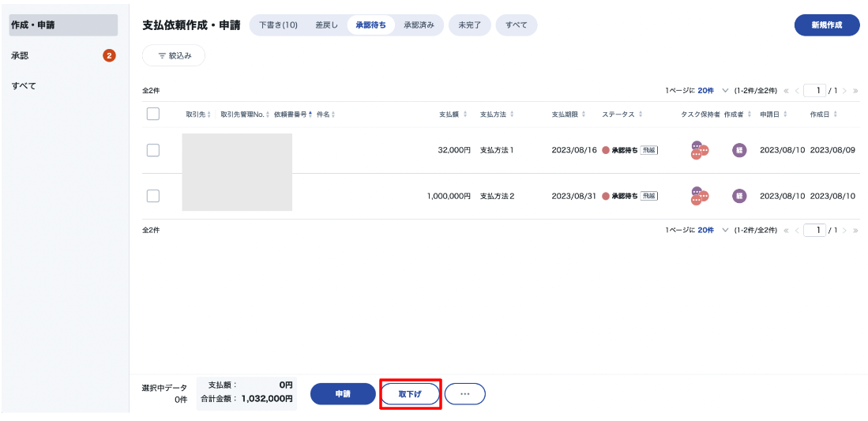Show the 未完了 filter tab
This screenshot has height=421, width=868.
click(470, 25)
